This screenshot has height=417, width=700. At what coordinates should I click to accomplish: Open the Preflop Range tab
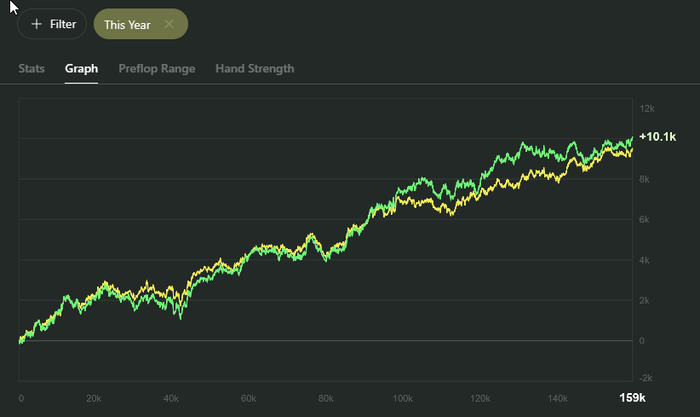coord(156,69)
